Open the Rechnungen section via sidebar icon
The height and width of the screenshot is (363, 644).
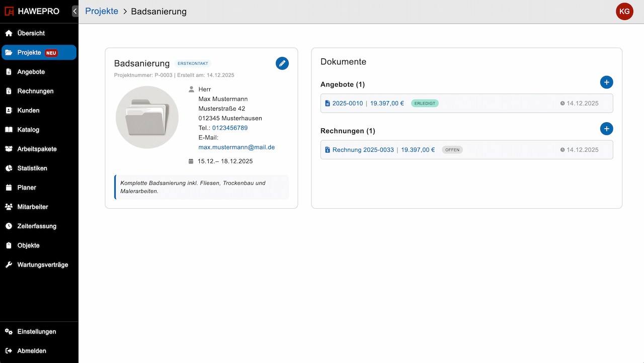click(x=10, y=91)
